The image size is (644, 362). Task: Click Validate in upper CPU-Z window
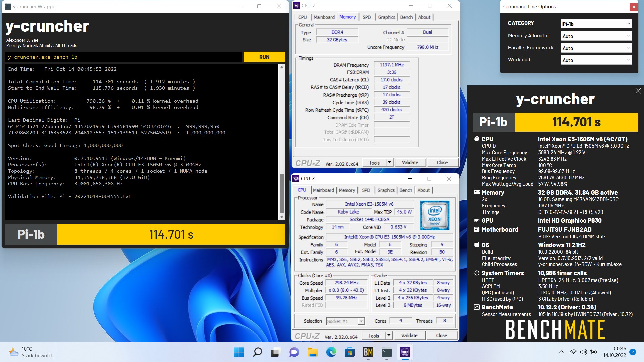point(410,163)
